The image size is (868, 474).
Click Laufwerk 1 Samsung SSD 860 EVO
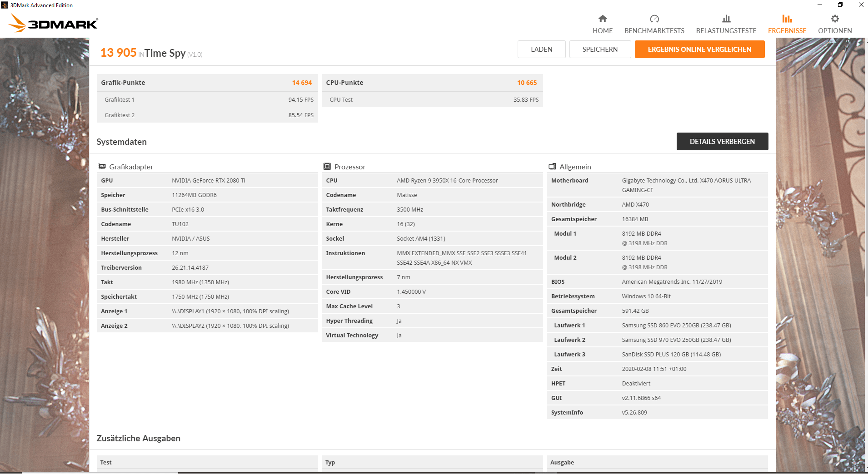coord(676,326)
